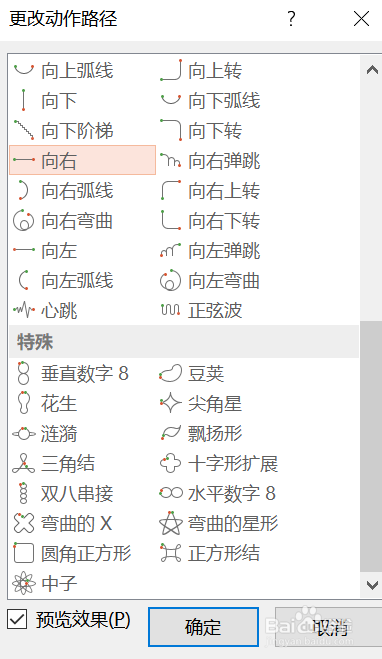
Task: Select the 心跳 heartbeat path icon
Action: (24, 311)
